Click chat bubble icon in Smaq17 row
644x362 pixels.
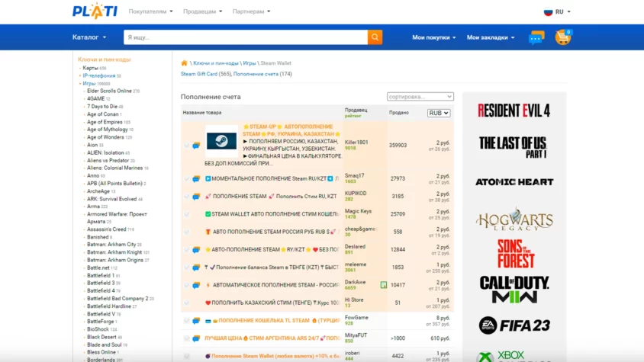coord(196,178)
